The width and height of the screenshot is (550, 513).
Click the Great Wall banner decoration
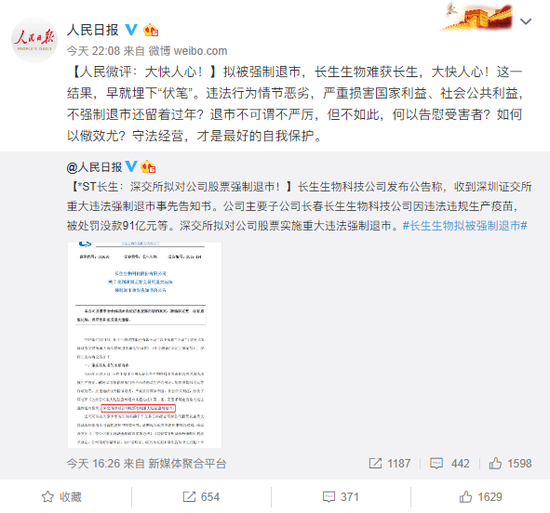coord(477,17)
